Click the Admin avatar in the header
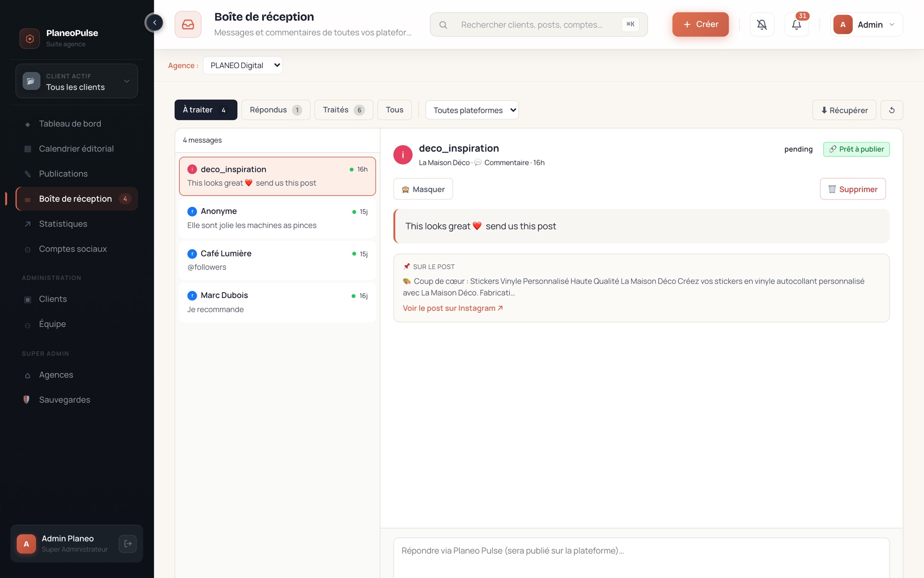 843,24
